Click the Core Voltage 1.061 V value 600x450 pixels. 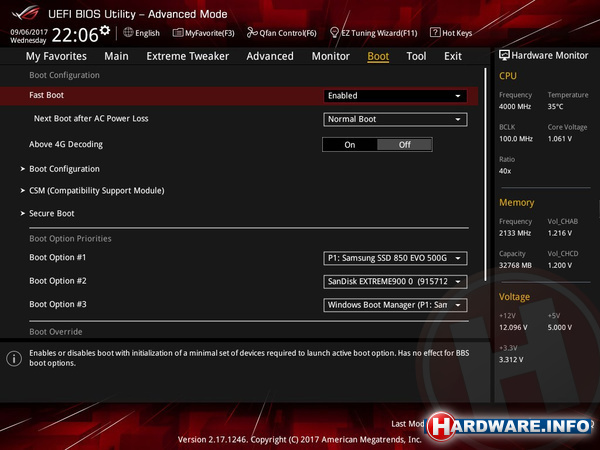tap(560, 139)
